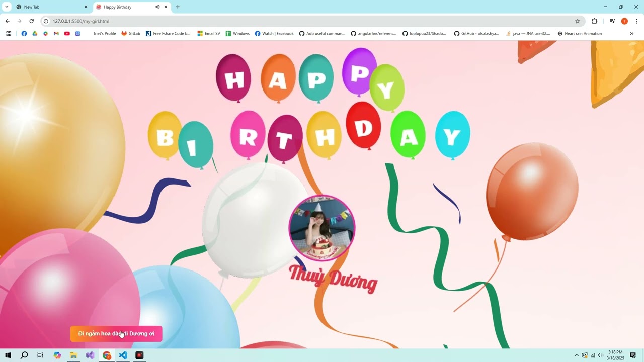Open the angularfire/reference bookmark

(x=373, y=34)
